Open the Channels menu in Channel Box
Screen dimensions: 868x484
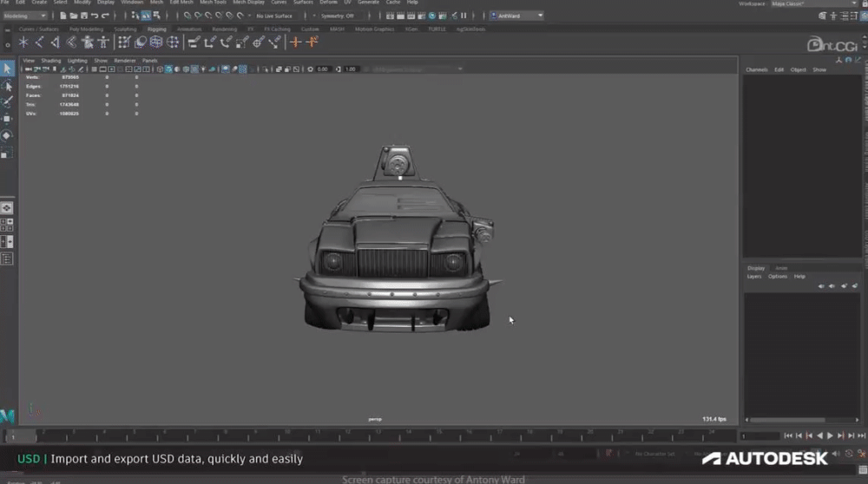click(x=757, y=69)
